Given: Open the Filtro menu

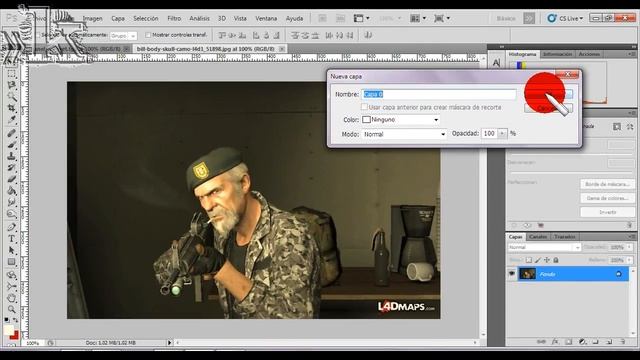Looking at the screenshot, I should click(x=174, y=18).
